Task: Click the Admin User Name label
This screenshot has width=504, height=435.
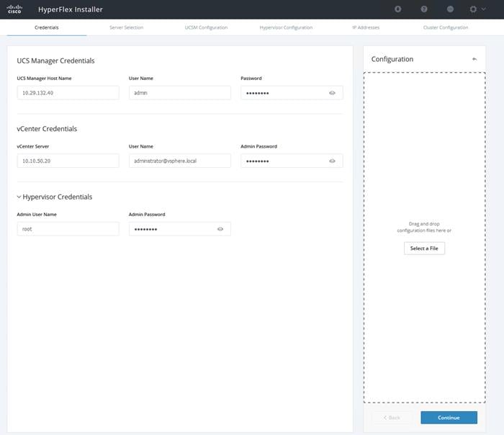Action: [x=37, y=215]
